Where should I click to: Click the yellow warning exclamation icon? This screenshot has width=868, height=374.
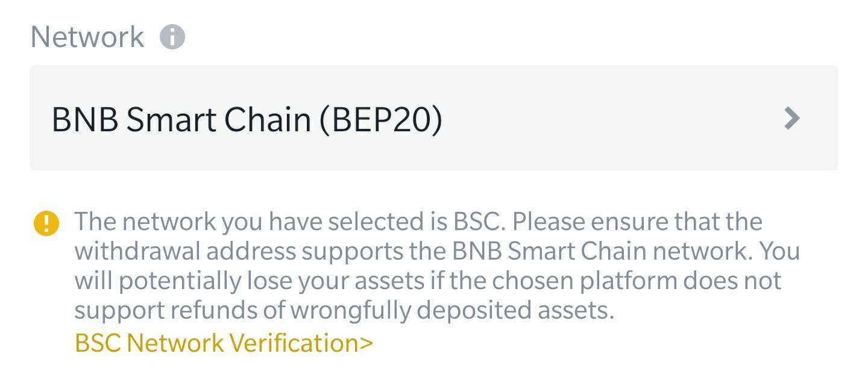[x=46, y=224]
